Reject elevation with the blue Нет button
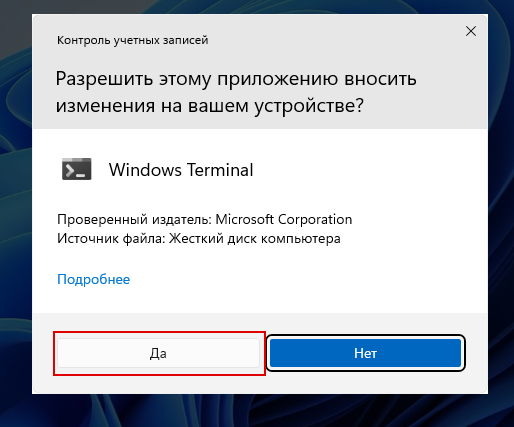This screenshot has height=427, width=514. [365, 353]
